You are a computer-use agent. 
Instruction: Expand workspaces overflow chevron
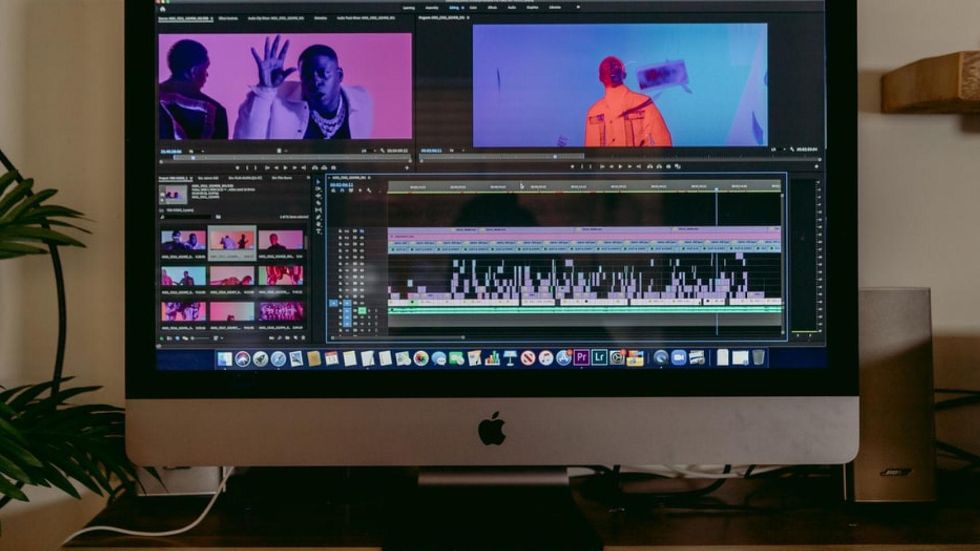[578, 7]
